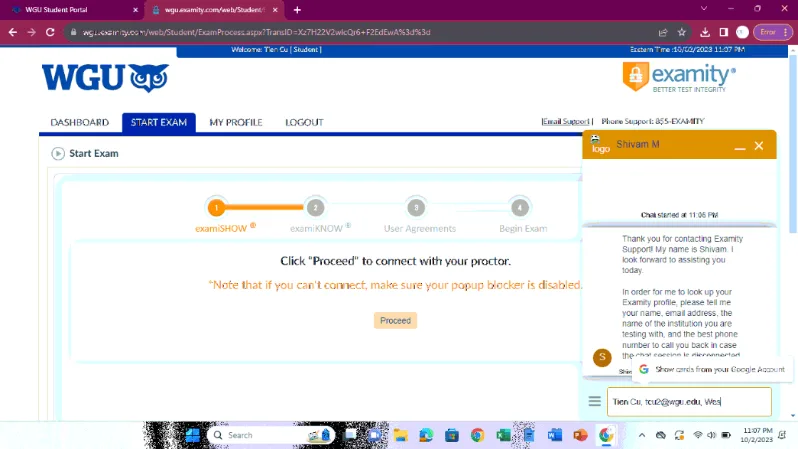Click the "Chat started at 11:06 PM" text
The image size is (798, 449).
pyautogui.click(x=679, y=215)
